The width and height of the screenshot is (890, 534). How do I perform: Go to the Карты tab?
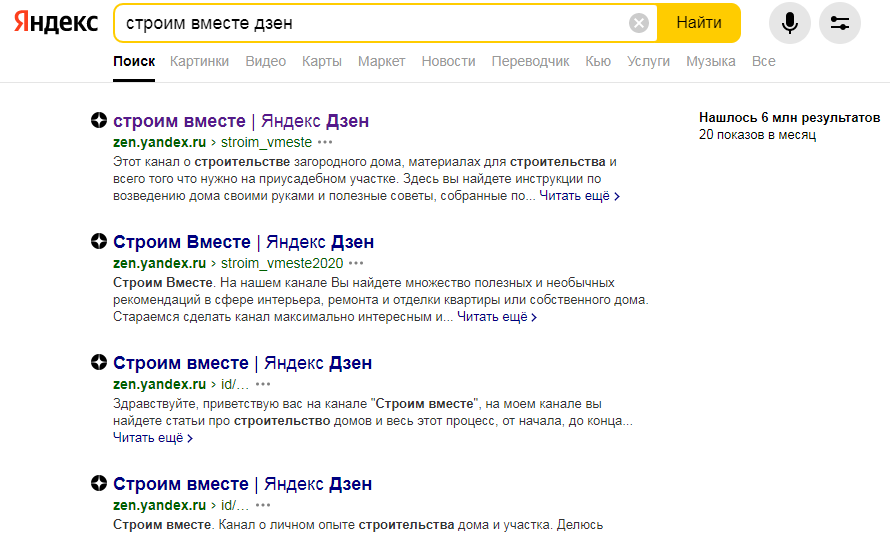coord(322,61)
